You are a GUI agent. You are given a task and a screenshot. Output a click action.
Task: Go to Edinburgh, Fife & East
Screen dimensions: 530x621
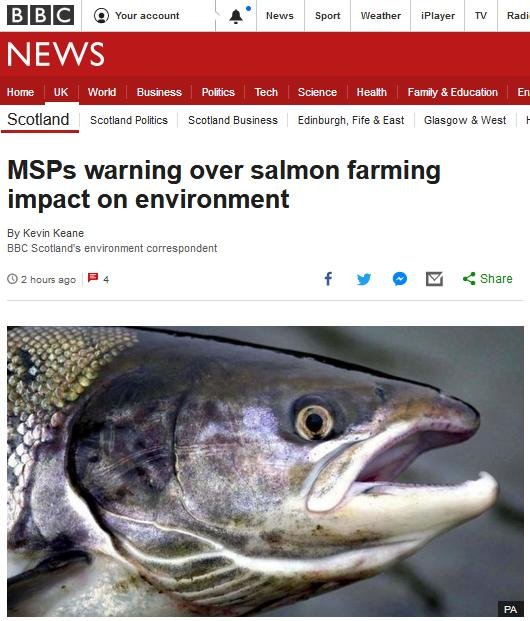[351, 120]
